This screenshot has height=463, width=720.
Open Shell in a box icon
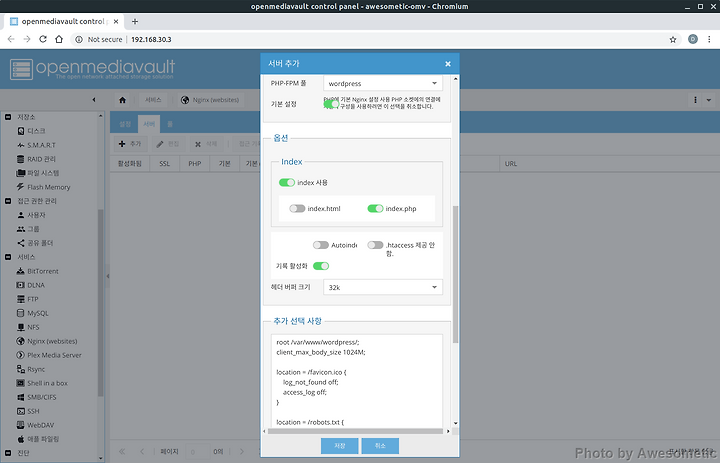[21, 383]
